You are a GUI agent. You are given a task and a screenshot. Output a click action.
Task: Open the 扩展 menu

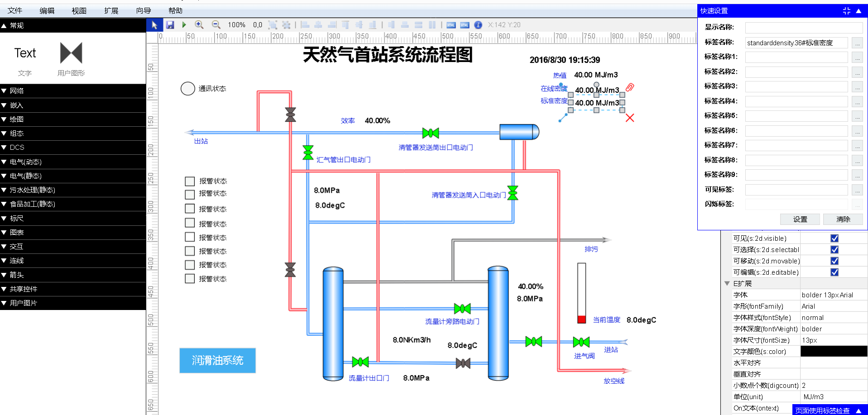click(x=111, y=10)
